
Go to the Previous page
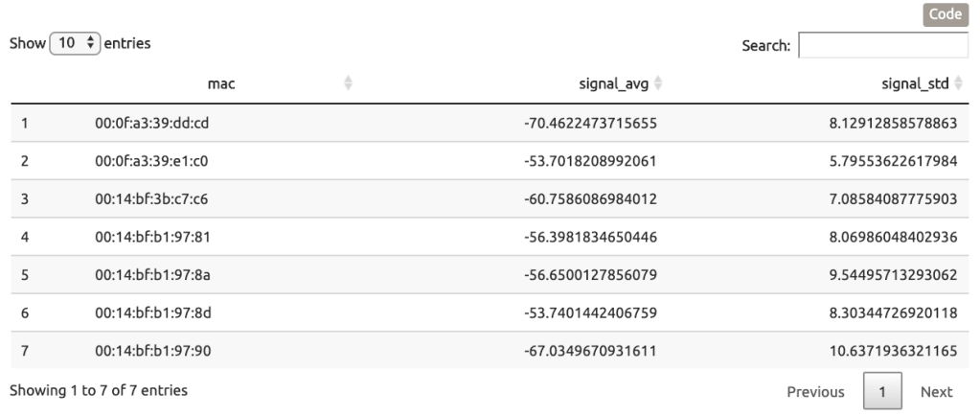[x=815, y=392]
